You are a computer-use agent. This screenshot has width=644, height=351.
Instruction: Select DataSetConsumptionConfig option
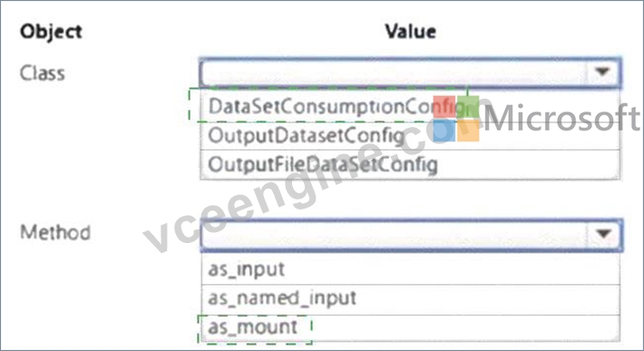pos(410,106)
